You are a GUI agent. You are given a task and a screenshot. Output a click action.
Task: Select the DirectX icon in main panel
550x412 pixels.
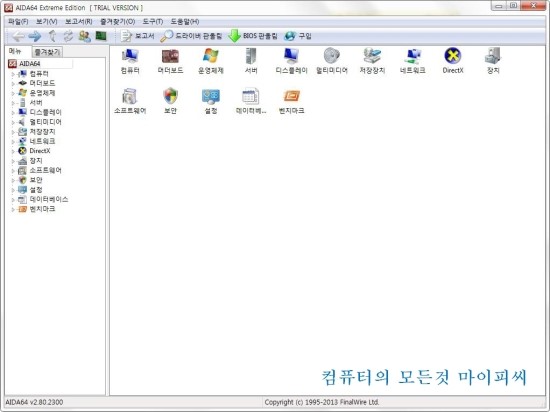click(x=453, y=61)
